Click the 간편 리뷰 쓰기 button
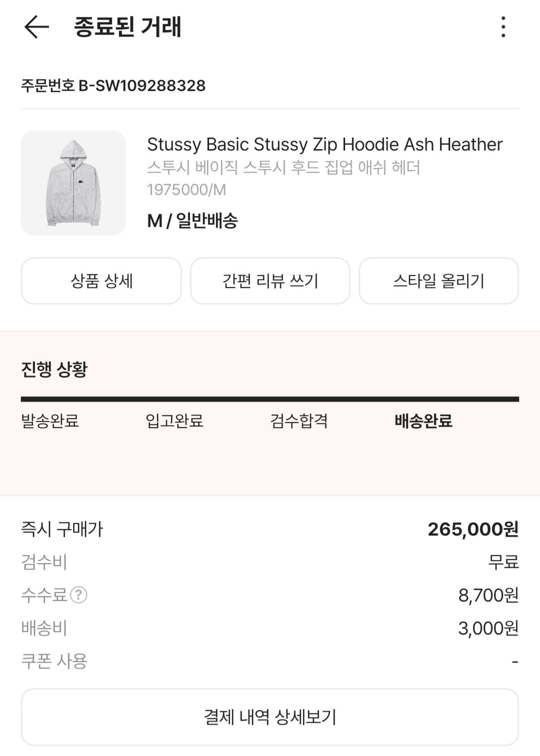540x756 pixels. [270, 281]
